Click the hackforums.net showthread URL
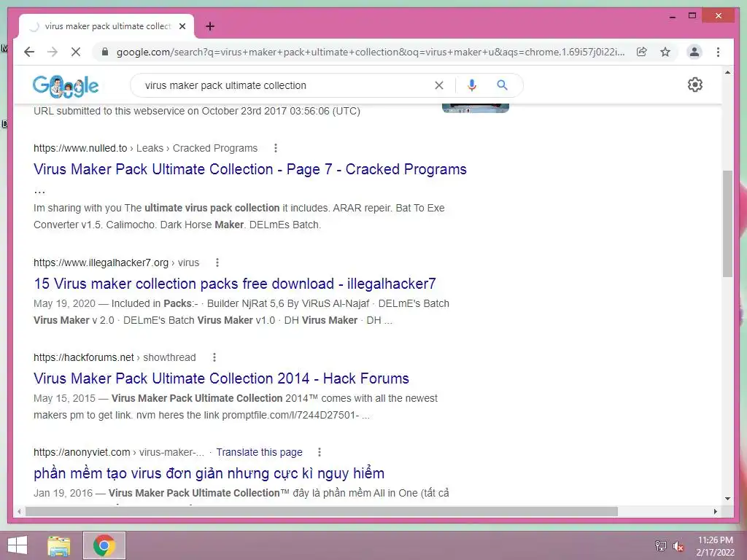 coord(115,357)
